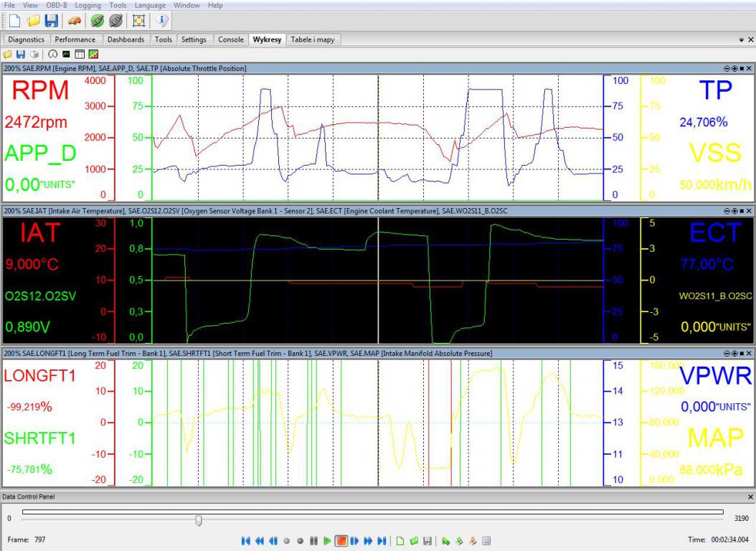Screen dimensions: 756x551
Task: Click the orange car vehicle icon
Action: [x=74, y=21]
